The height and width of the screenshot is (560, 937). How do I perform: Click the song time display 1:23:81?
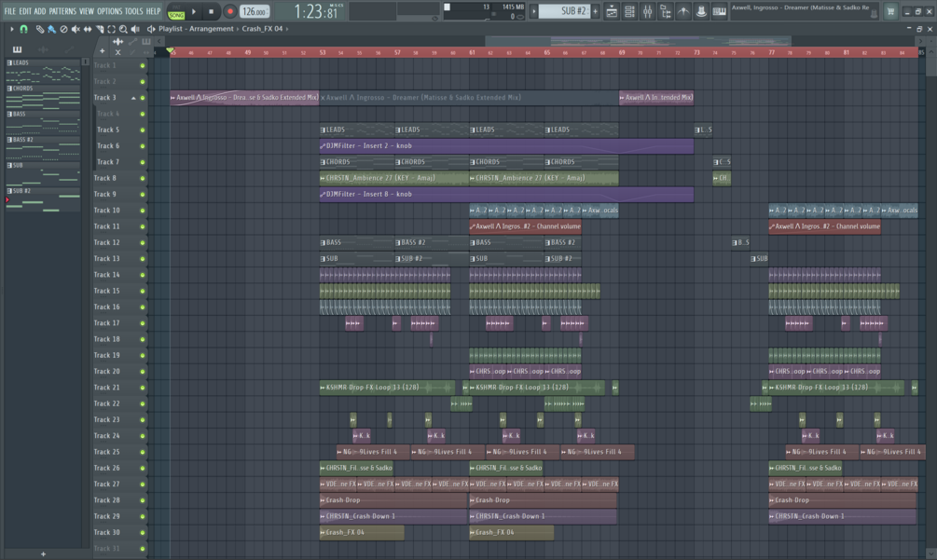point(315,11)
